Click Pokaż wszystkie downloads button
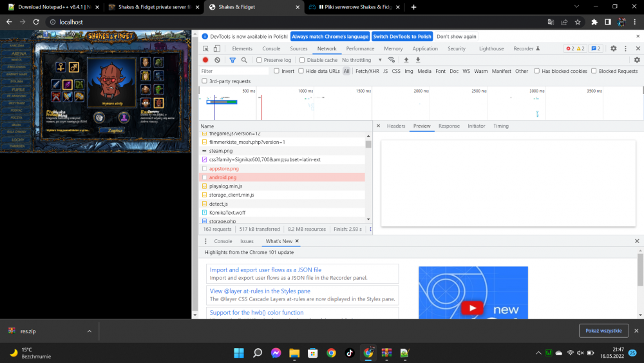 (x=603, y=331)
